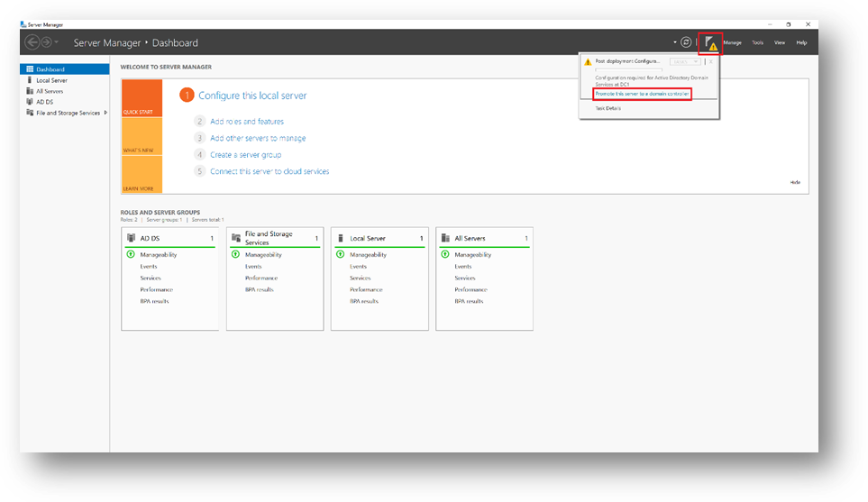Click green Manageability icon in File and Storage tile
The image size is (868, 502).
pyautogui.click(x=235, y=254)
